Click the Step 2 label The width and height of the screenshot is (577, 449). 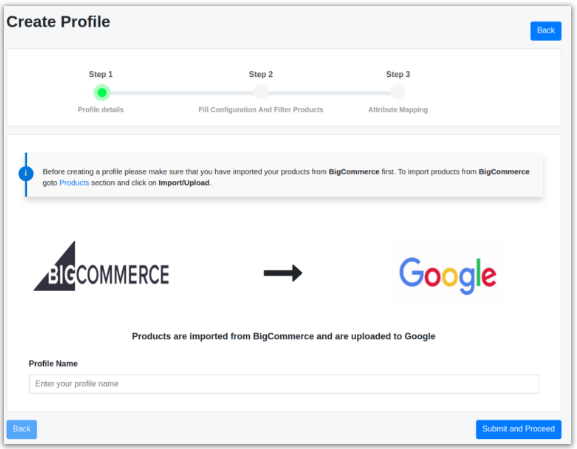click(x=261, y=74)
